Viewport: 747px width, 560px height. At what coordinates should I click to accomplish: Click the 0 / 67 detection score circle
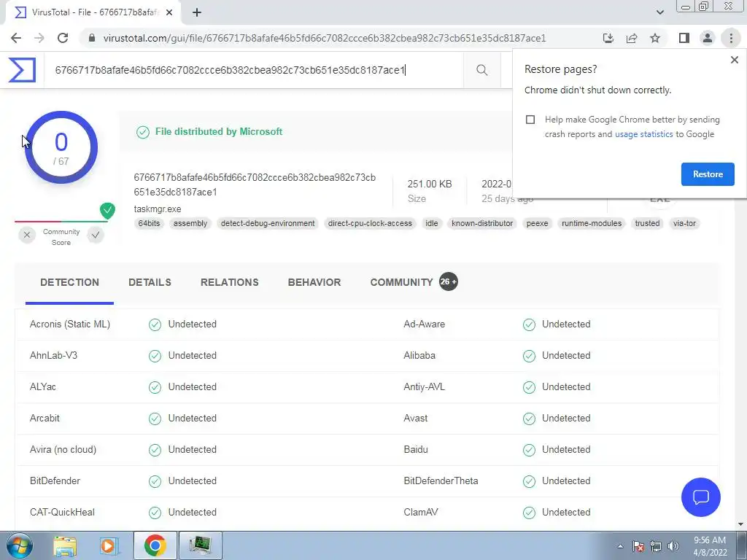click(x=61, y=147)
